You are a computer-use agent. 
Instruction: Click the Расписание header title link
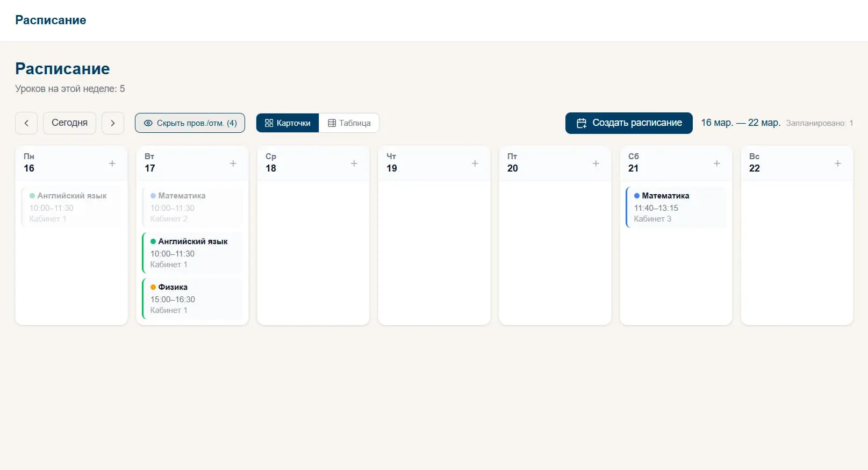tap(51, 20)
